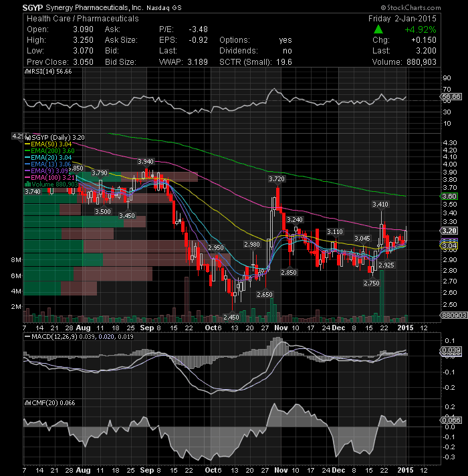Screen dimensions: 468x476
Task: Click the Prev Close value 3.050
Action: (83, 62)
